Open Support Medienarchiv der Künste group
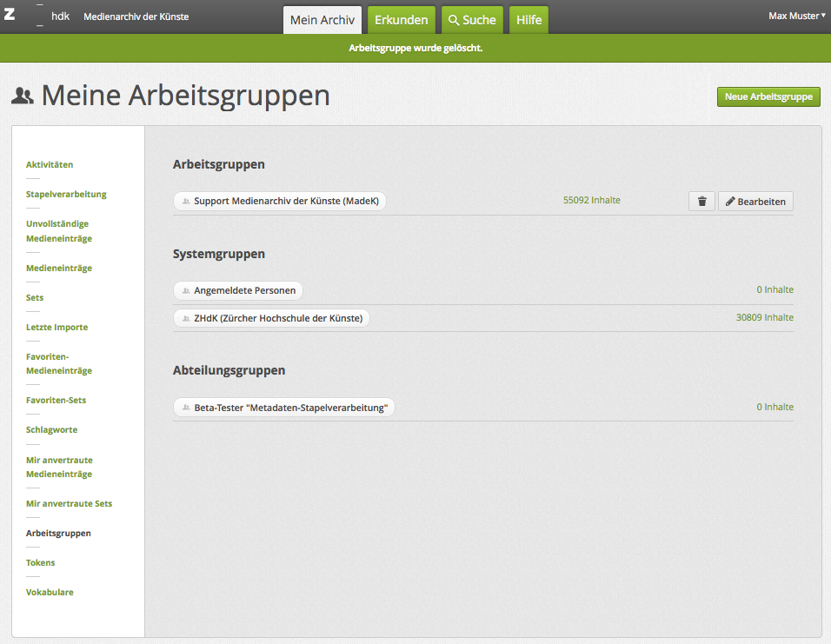Screen dimensions: 831x644 coord(280,201)
